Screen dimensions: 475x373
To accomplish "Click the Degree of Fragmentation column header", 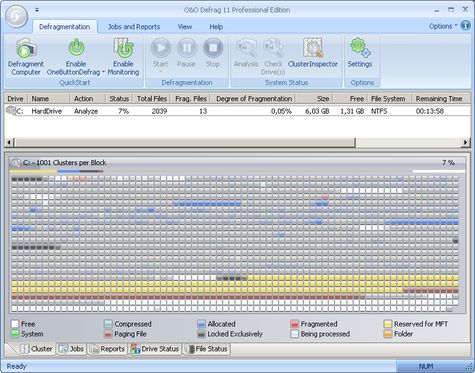I will coord(253,99).
